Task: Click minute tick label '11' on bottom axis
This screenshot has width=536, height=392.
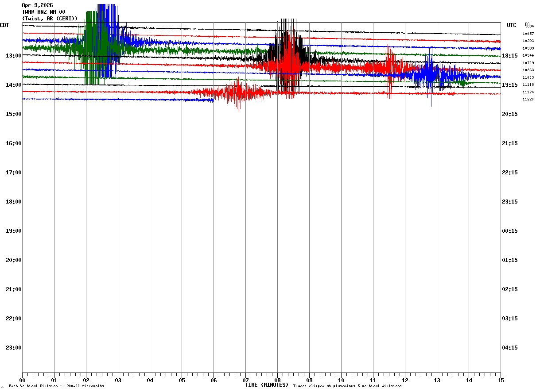Action: click(373, 380)
